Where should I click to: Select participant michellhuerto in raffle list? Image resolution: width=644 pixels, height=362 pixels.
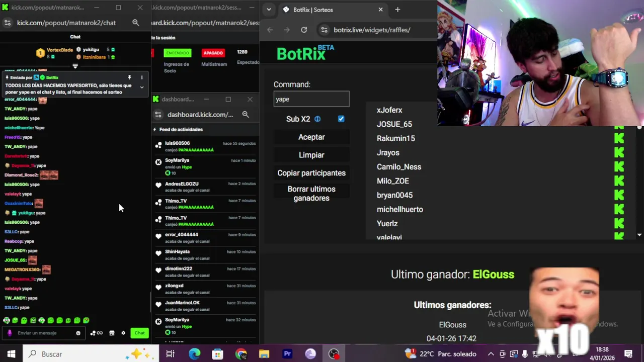pos(400,210)
